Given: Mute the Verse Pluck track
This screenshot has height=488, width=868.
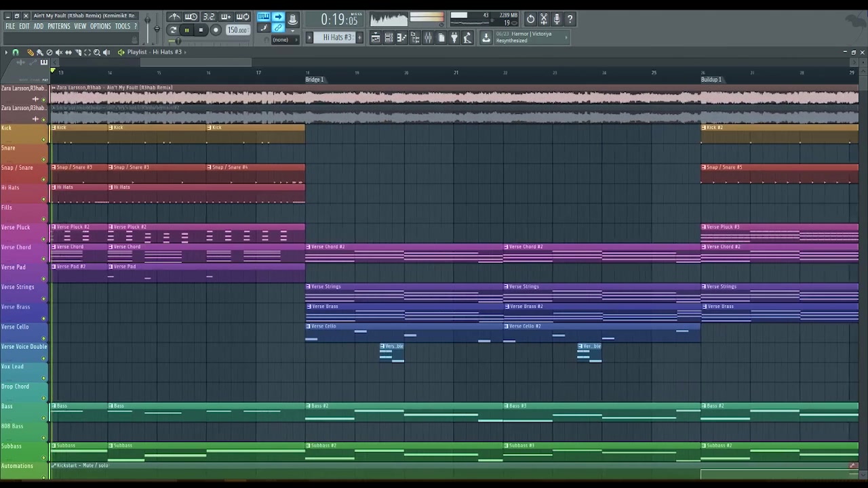Looking at the screenshot, I should (44, 239).
